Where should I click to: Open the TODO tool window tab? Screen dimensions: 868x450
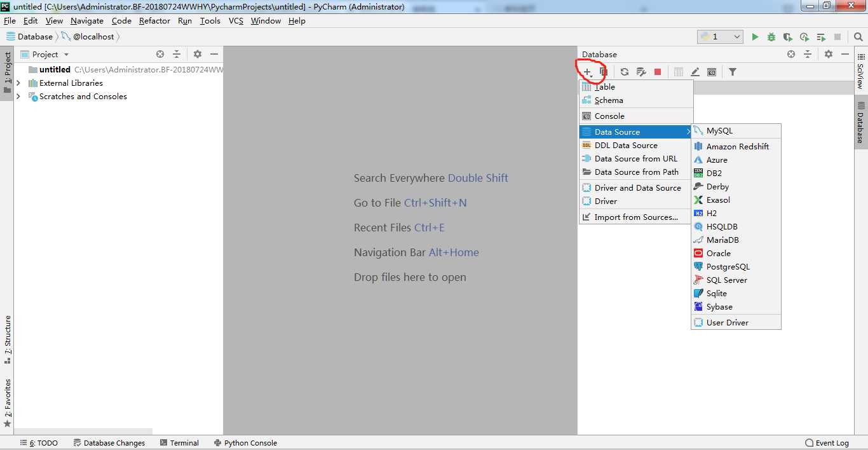click(x=39, y=443)
